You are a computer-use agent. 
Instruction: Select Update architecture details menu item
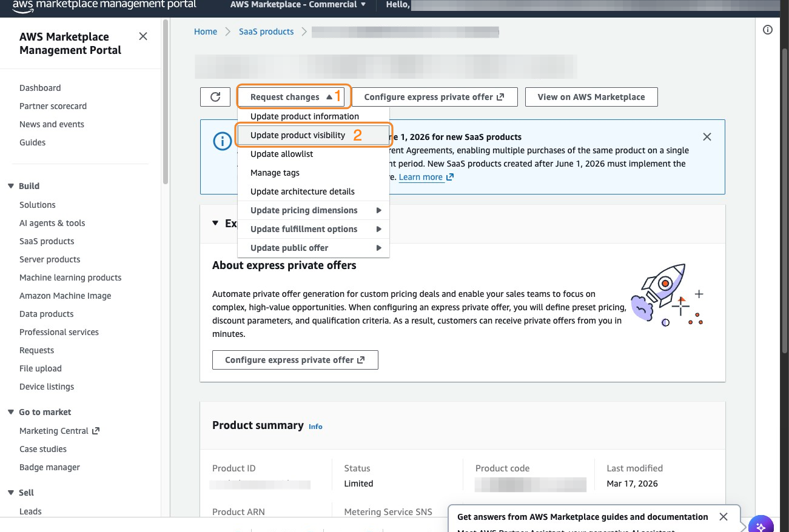[313, 191]
